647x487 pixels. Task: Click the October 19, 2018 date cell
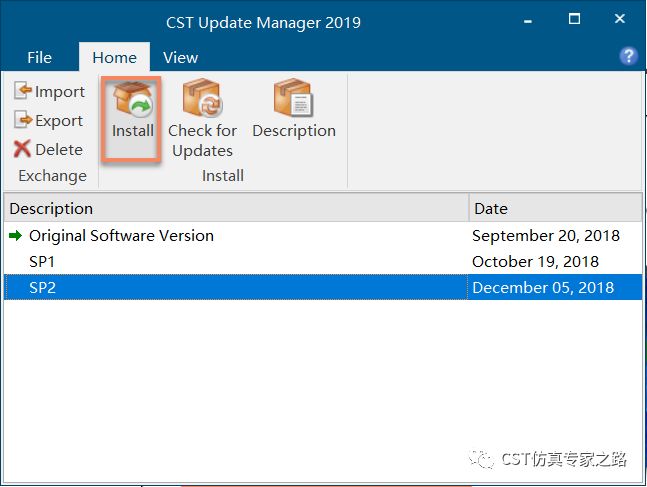click(x=535, y=262)
